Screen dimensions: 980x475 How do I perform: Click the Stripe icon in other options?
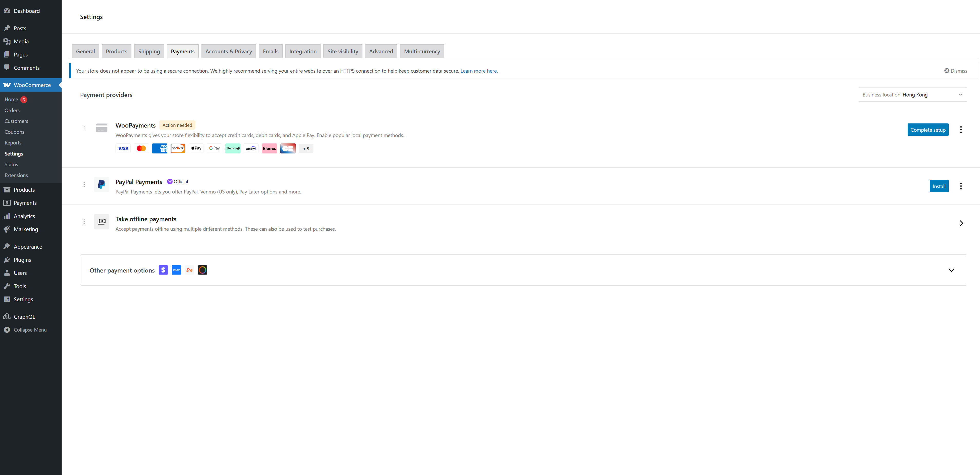163,270
